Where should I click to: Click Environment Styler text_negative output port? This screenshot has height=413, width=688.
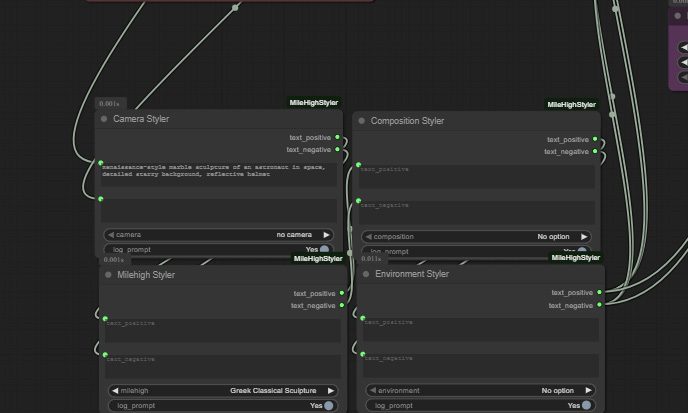tap(599, 305)
